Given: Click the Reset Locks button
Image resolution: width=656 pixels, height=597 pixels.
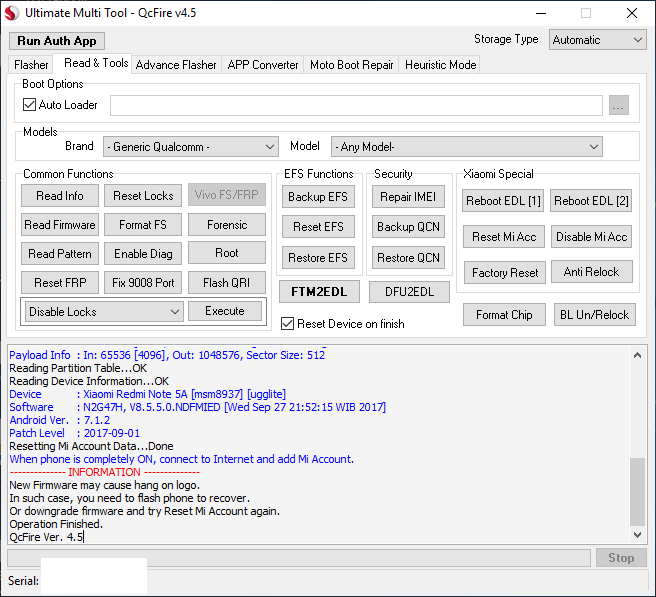Looking at the screenshot, I should click(143, 196).
